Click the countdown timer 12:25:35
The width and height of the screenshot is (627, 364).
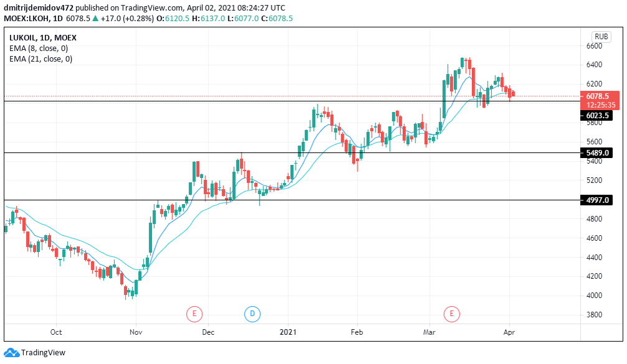601,105
